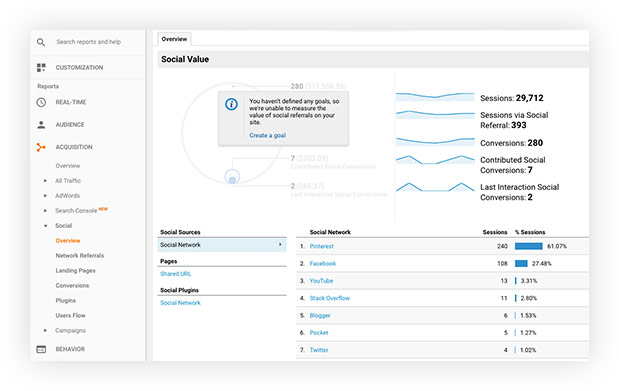Expand the All Traffic submenu
This screenshot has height=391, width=619.
click(45, 181)
